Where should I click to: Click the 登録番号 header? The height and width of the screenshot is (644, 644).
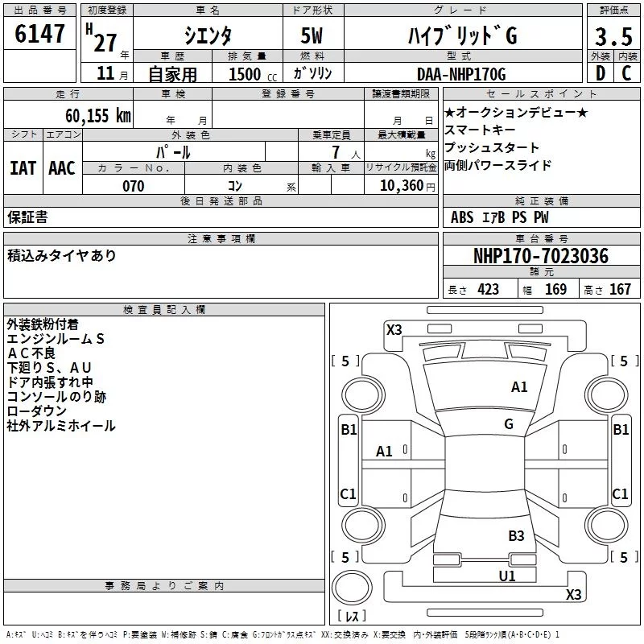[x=288, y=94]
